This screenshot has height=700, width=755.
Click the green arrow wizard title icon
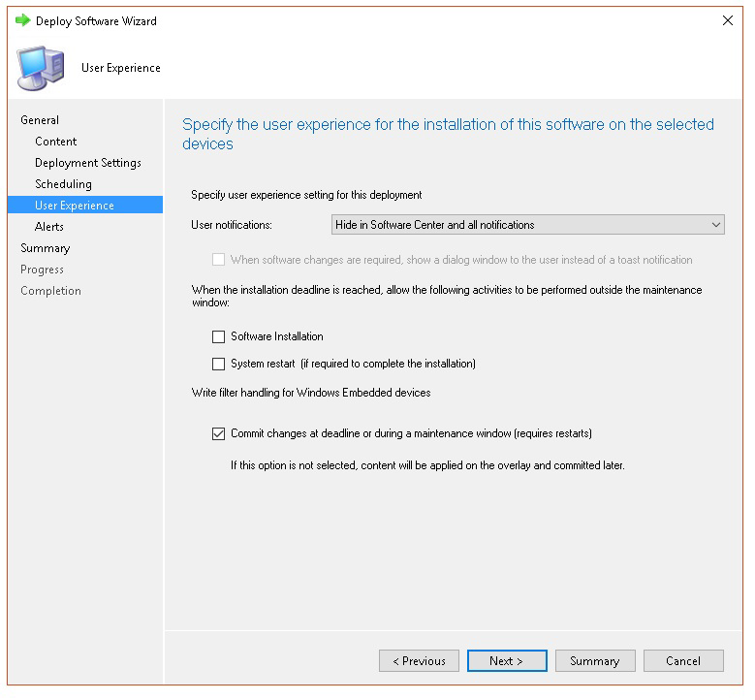pos(22,20)
